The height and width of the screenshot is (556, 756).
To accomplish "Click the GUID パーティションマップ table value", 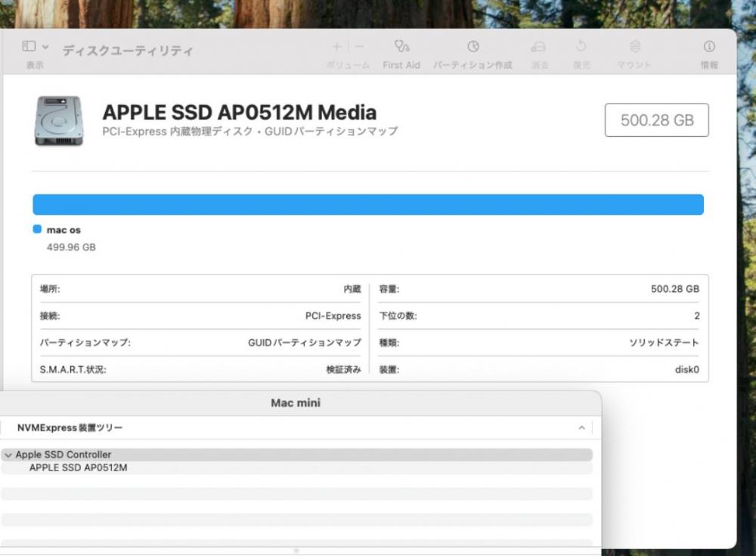I will [304, 343].
